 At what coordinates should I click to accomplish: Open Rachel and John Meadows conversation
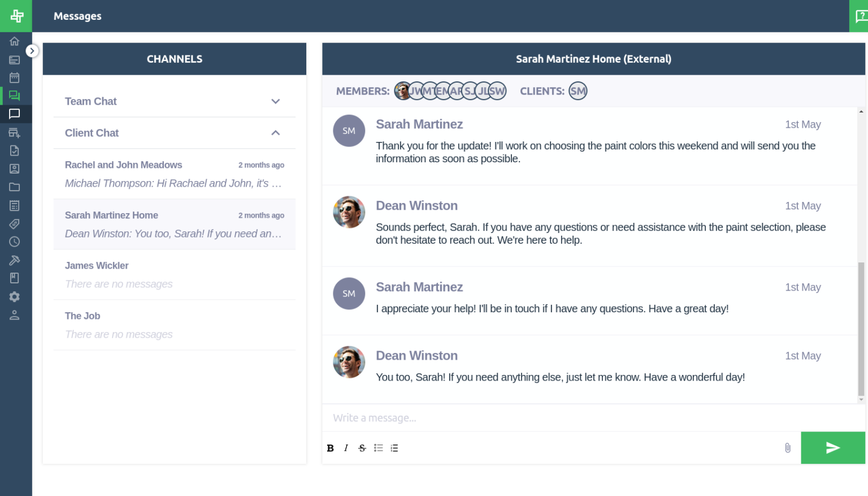[x=175, y=174]
